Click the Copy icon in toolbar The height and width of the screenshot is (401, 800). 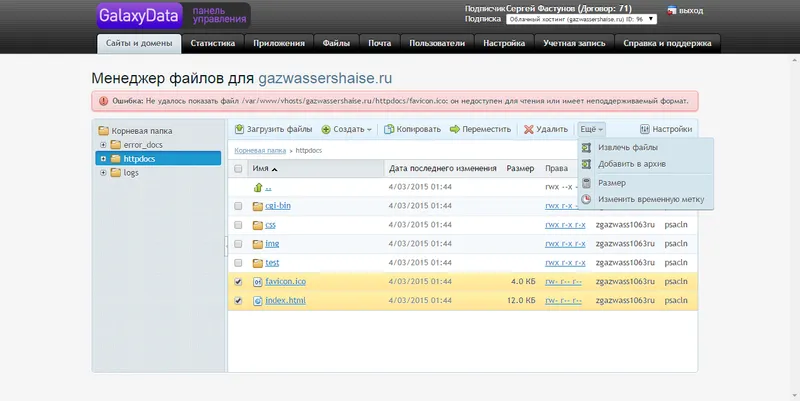389,129
